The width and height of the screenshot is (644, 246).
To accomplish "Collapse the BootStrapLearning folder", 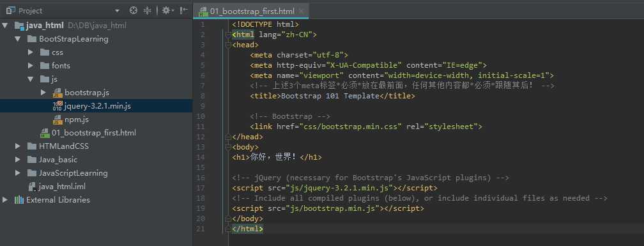I will (18, 39).
